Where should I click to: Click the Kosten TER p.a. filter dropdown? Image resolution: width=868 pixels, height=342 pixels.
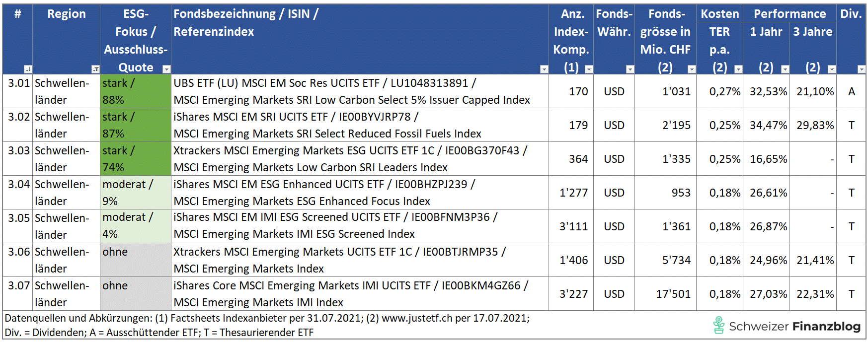point(738,69)
